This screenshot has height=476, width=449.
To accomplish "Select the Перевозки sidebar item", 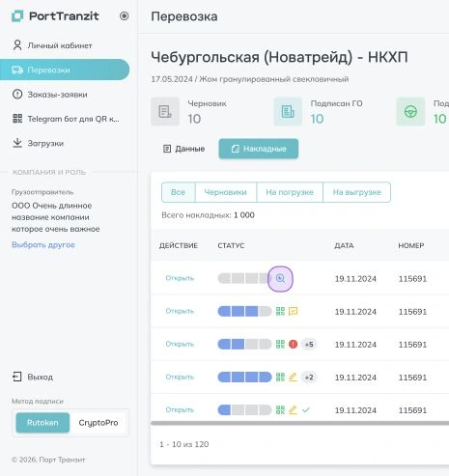I will pos(65,70).
